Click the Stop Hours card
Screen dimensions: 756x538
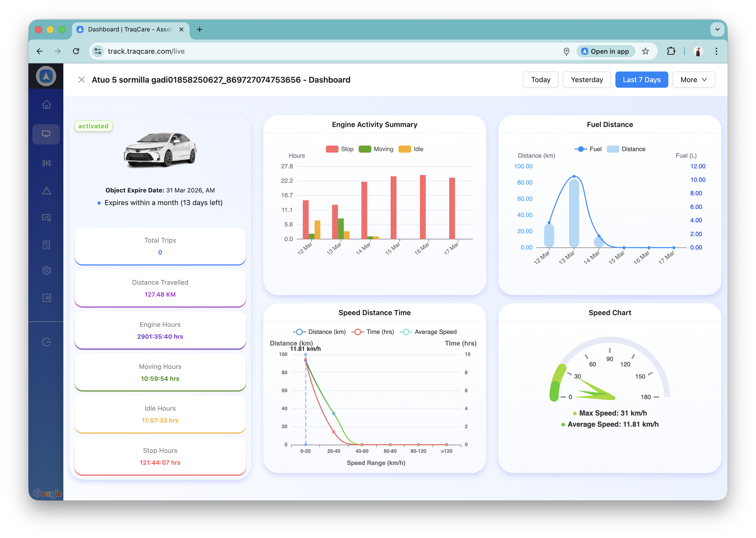160,456
